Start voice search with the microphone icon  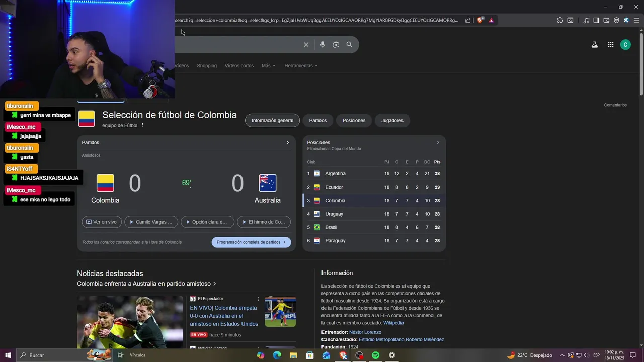tap(323, 45)
